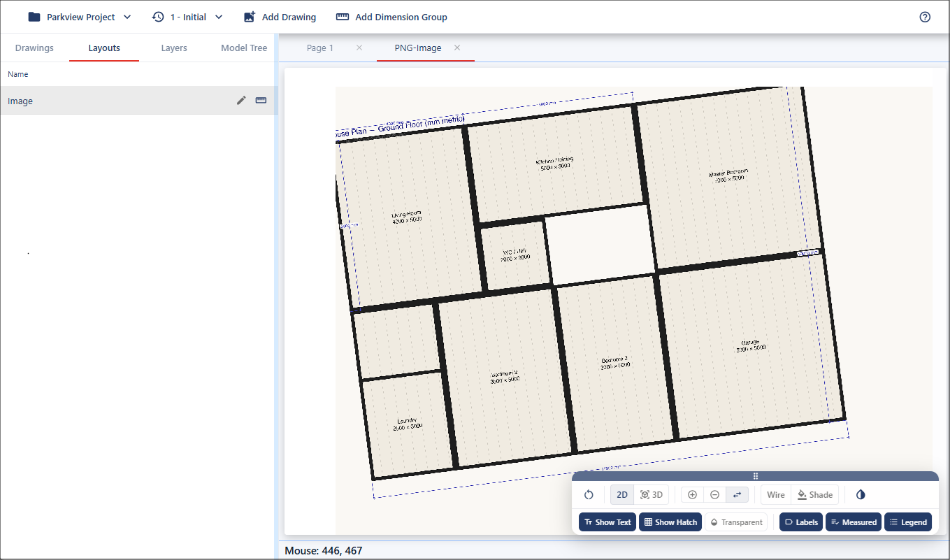Enable Wire rendering mode
The width and height of the screenshot is (950, 560).
776,494
